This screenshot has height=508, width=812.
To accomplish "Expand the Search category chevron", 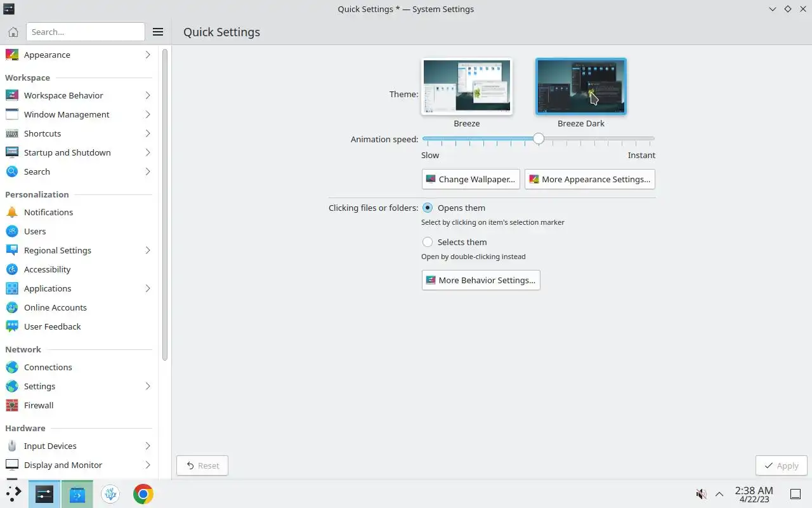I will pyautogui.click(x=148, y=171).
